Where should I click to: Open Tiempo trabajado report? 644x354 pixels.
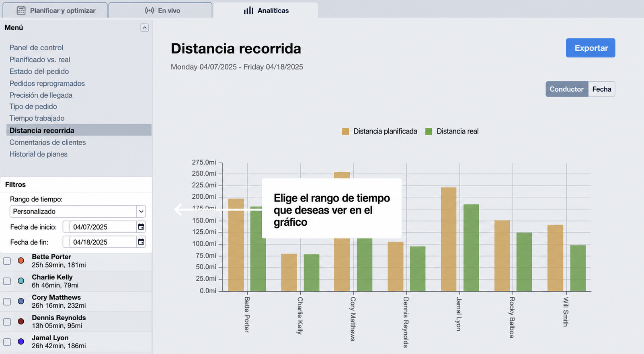click(x=37, y=118)
